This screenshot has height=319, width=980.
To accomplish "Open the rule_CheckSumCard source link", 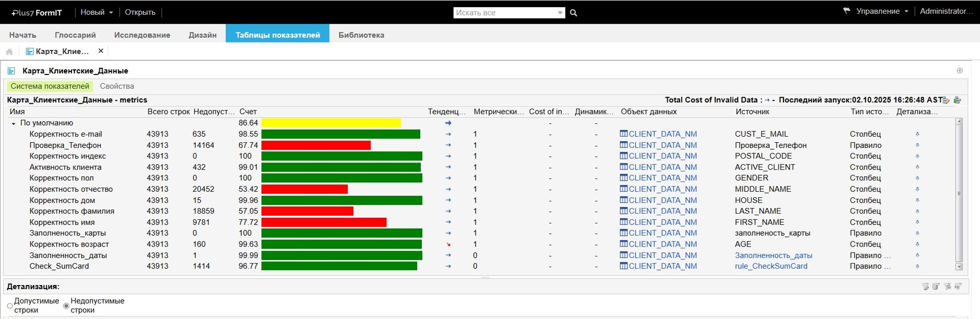I will click(x=771, y=266).
